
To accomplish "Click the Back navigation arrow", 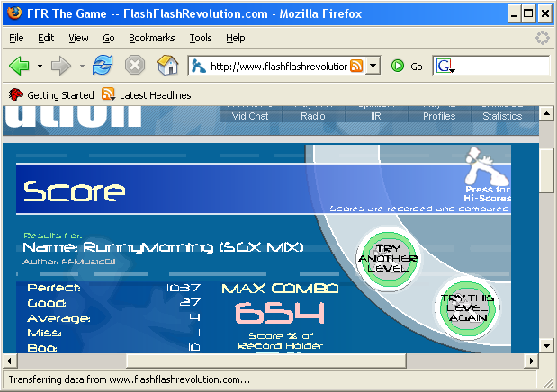I will pyautogui.click(x=18, y=66).
